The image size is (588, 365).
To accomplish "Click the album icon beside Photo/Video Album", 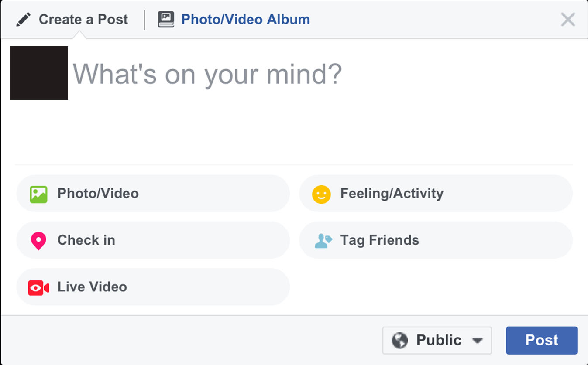I will click(x=166, y=20).
